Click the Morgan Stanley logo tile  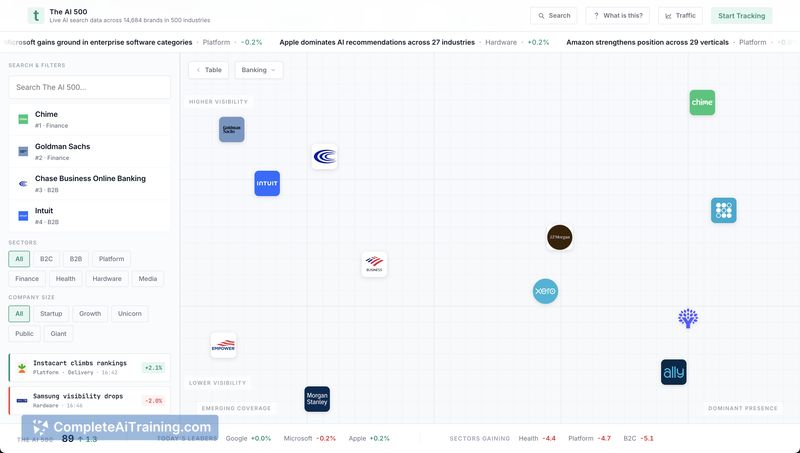317,399
